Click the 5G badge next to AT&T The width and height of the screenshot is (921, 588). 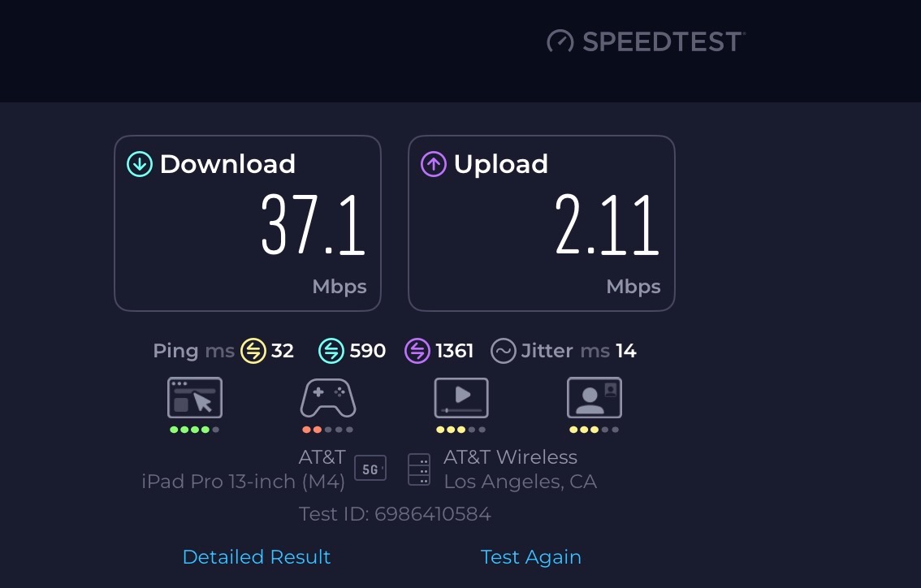click(x=370, y=468)
